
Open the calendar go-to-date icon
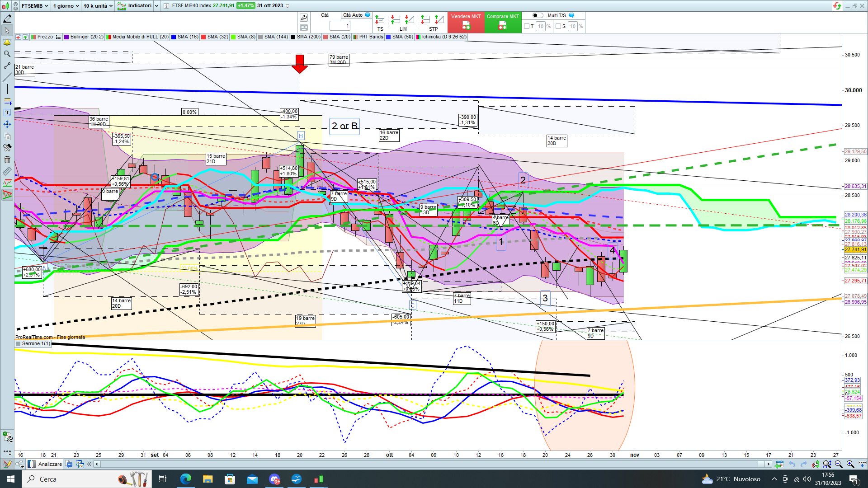(x=779, y=464)
